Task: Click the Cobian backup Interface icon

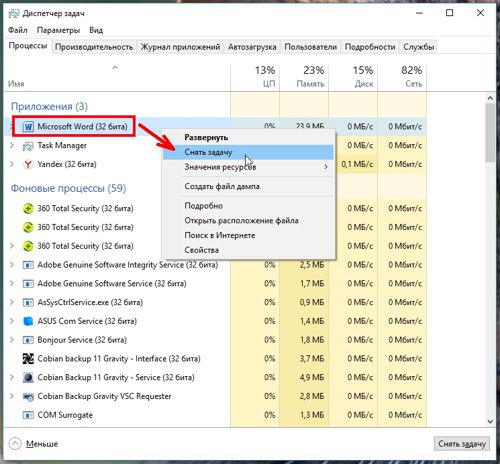Action: pos(28,359)
